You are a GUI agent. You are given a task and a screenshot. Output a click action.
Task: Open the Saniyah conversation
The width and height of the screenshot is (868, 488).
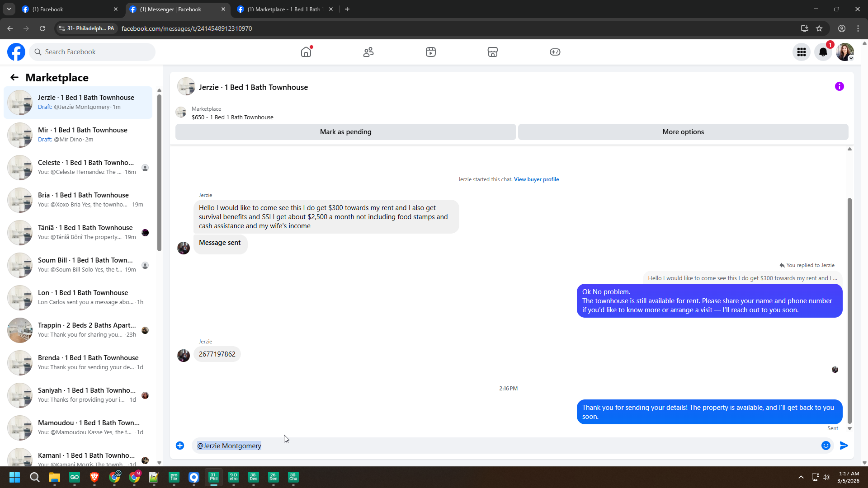(78, 395)
